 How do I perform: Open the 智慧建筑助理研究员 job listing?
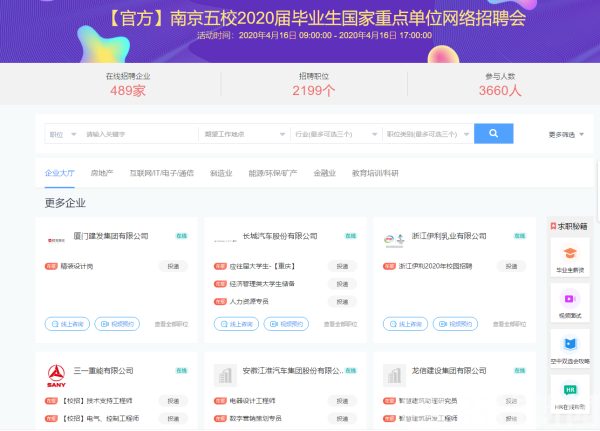428,401
